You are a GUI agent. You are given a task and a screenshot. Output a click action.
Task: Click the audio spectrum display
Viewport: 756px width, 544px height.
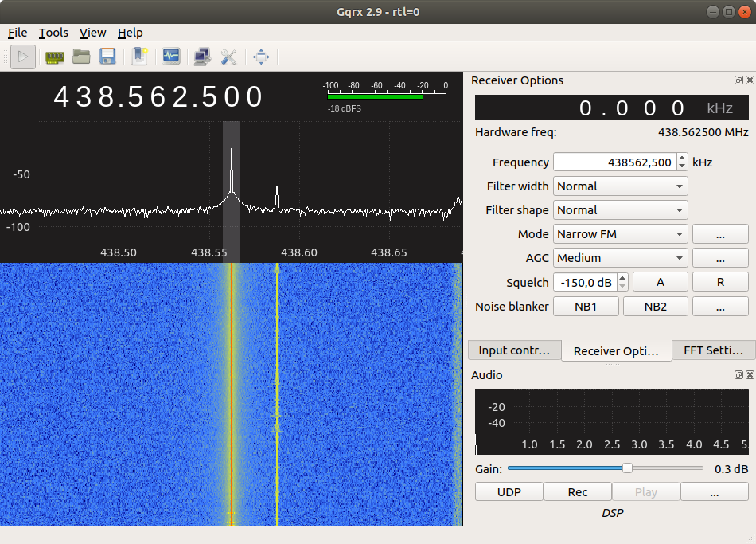pyautogui.click(x=611, y=422)
